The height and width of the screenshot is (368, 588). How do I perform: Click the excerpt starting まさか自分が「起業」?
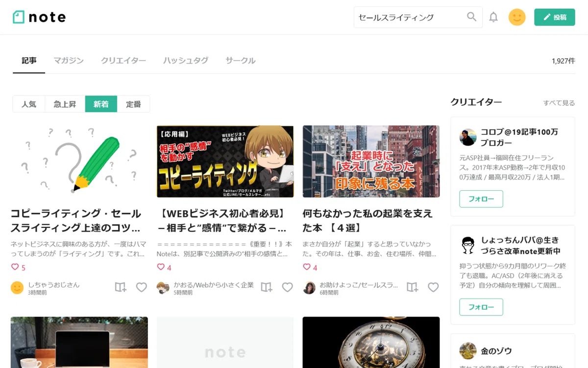tap(369, 249)
